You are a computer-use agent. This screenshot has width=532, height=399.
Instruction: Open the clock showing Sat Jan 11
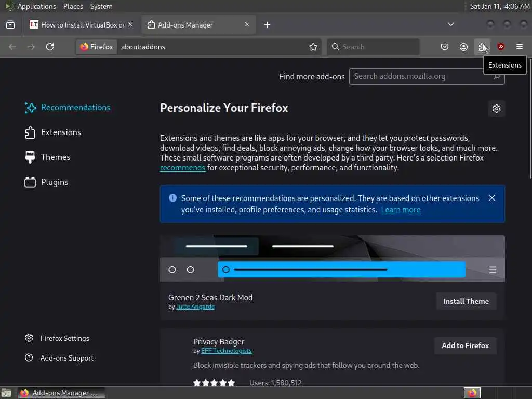click(499, 6)
